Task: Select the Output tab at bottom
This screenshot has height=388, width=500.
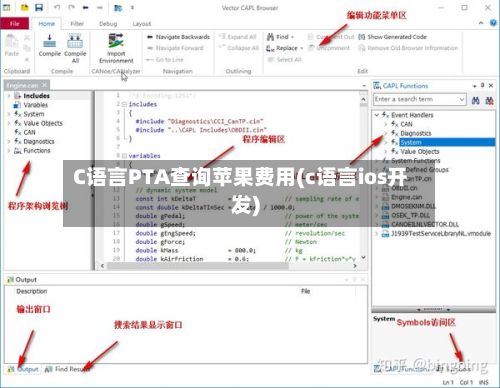Action: [x=23, y=369]
